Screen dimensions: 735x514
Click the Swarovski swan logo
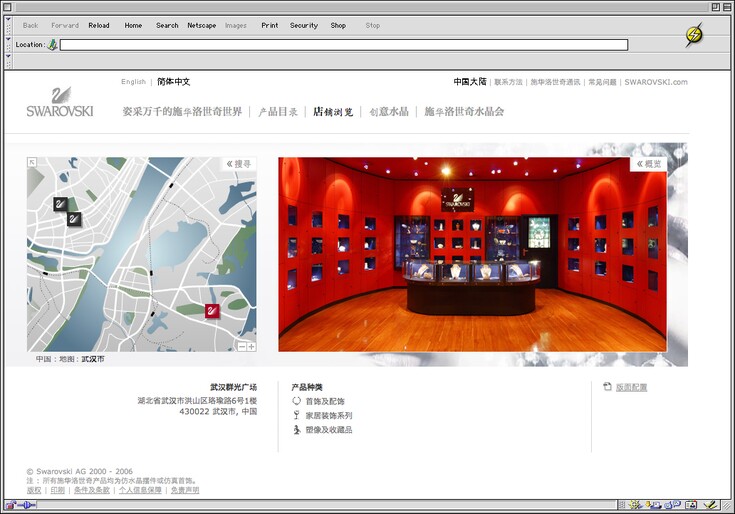pos(60,102)
